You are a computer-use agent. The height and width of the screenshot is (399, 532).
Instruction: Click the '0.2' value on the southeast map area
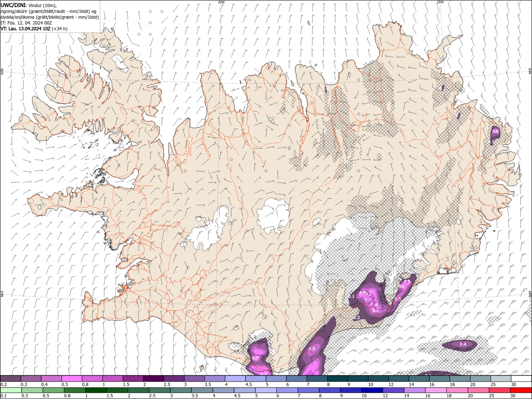pos(357,318)
